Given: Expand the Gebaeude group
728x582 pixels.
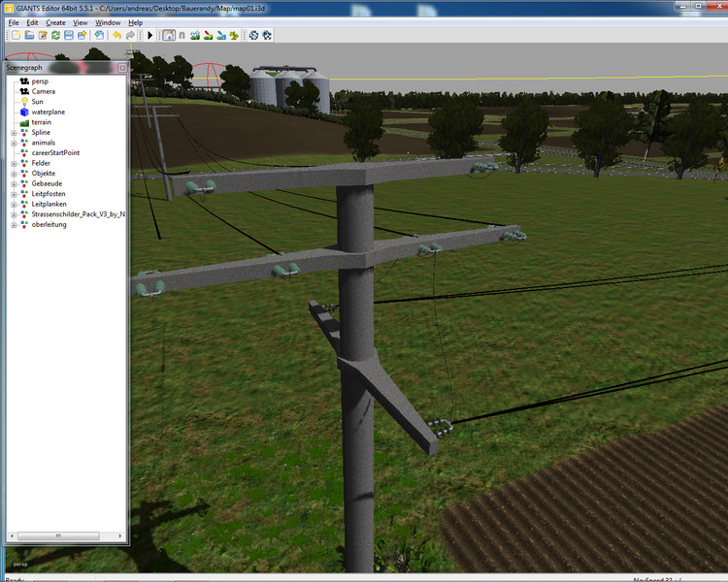Looking at the screenshot, I should pyautogui.click(x=14, y=183).
